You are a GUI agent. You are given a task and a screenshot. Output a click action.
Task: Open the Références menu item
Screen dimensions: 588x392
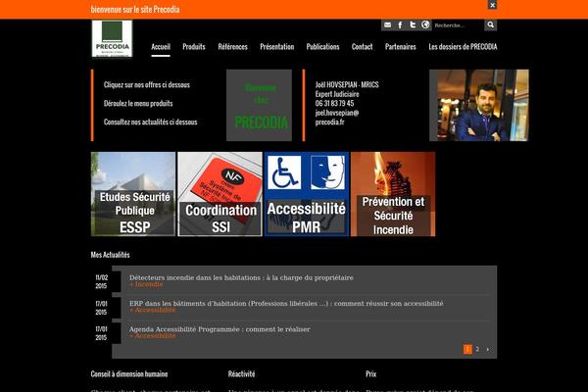point(232,47)
